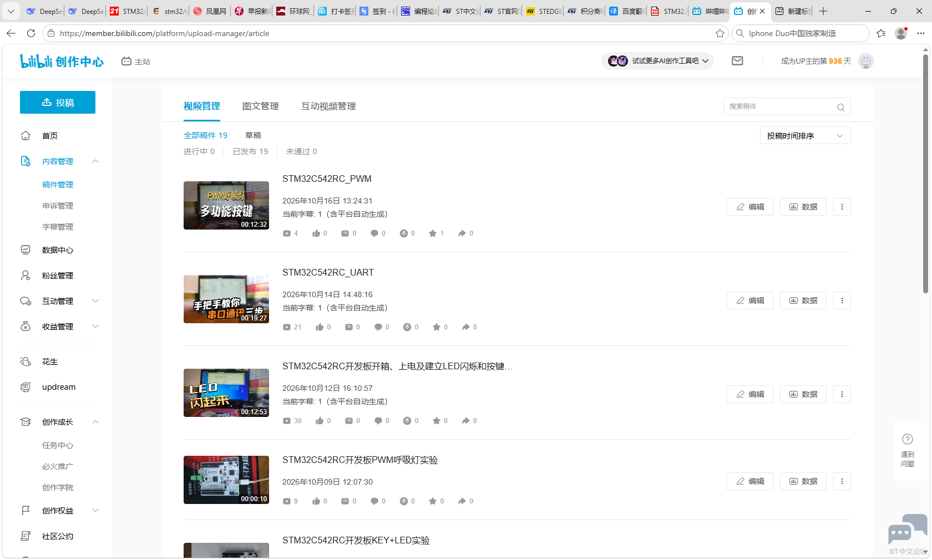Expand the 创作权益 sidebar section

click(x=95, y=511)
